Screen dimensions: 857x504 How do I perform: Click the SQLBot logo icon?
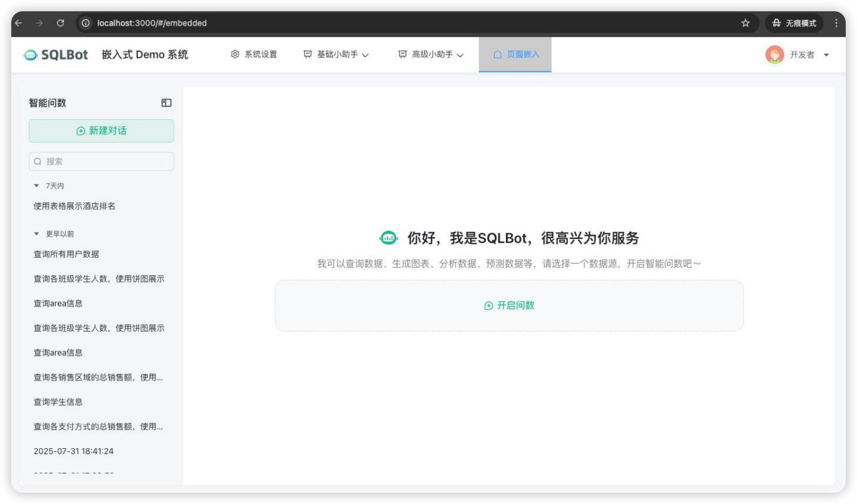(x=29, y=54)
